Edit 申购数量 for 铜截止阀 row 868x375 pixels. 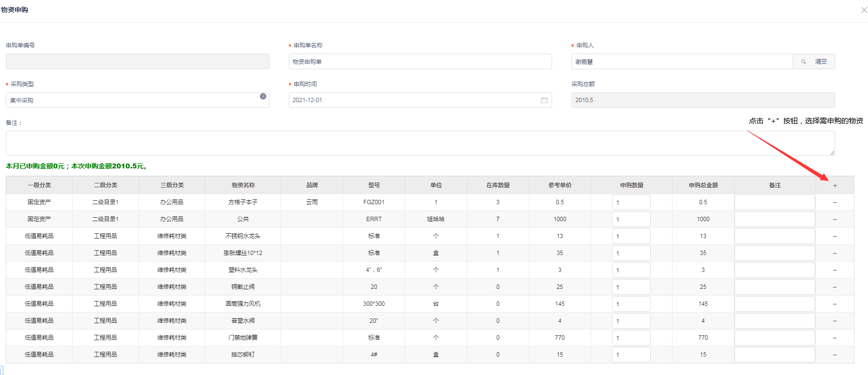(631, 287)
